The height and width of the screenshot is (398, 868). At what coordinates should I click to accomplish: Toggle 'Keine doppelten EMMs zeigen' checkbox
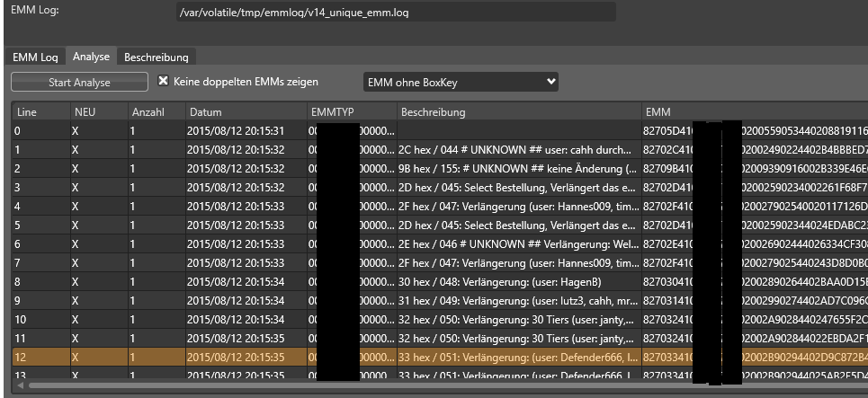click(164, 82)
